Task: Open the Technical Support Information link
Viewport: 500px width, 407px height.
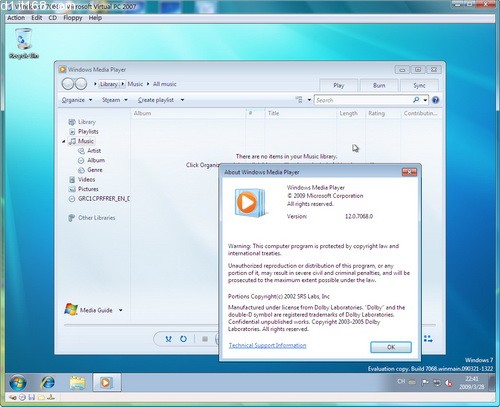Action: [267, 345]
